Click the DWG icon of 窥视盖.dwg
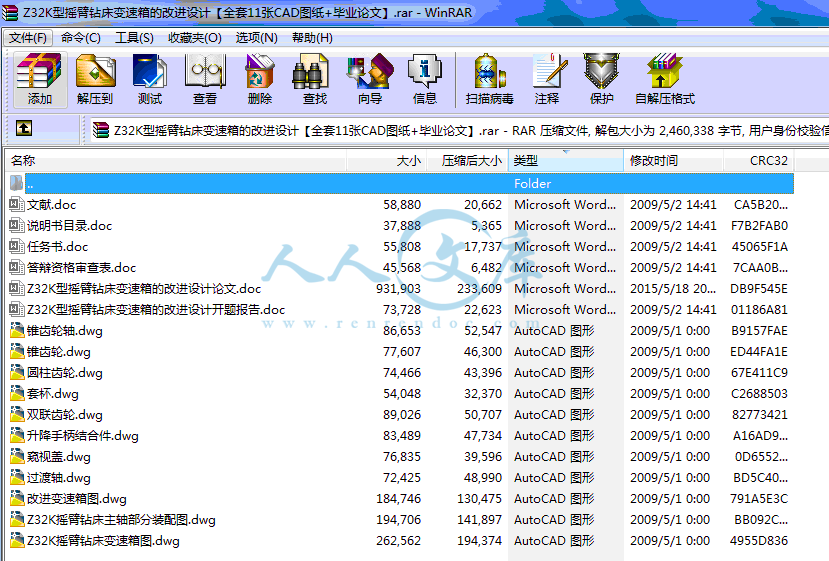 pos(17,456)
